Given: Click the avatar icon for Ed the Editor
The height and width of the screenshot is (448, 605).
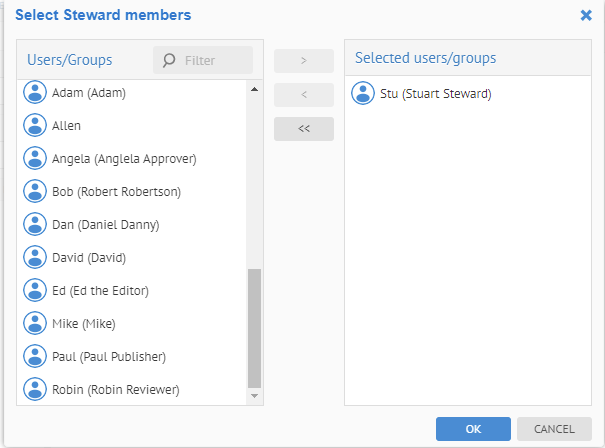Looking at the screenshot, I should point(36,290).
